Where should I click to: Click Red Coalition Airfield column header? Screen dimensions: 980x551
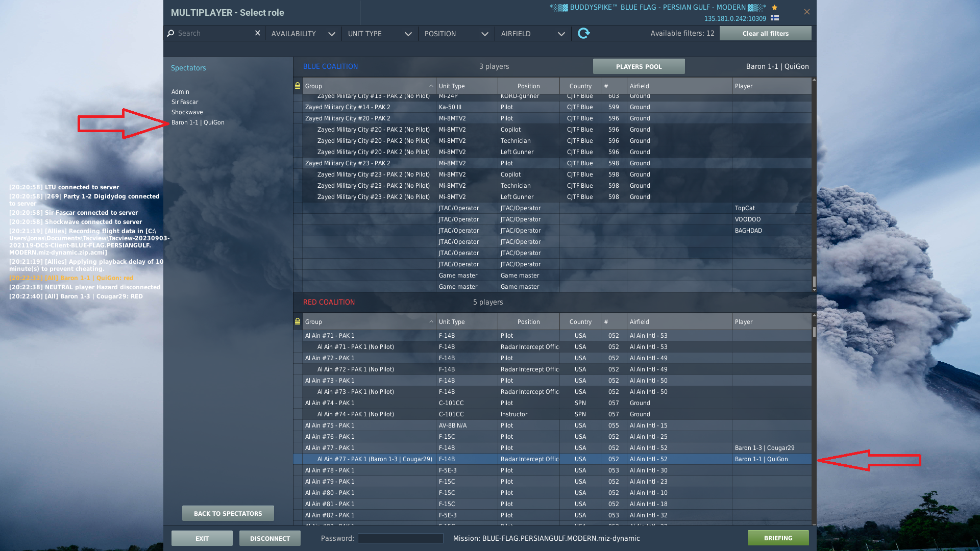[679, 322]
